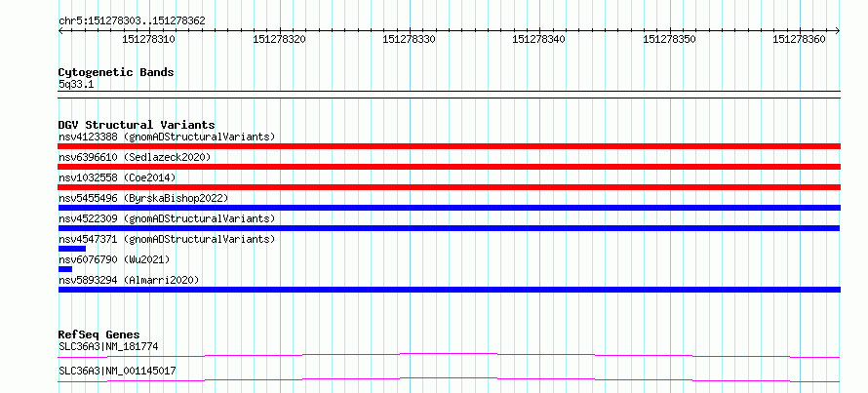Click the nsv5893294 (Almarri2020) label

coord(129,280)
